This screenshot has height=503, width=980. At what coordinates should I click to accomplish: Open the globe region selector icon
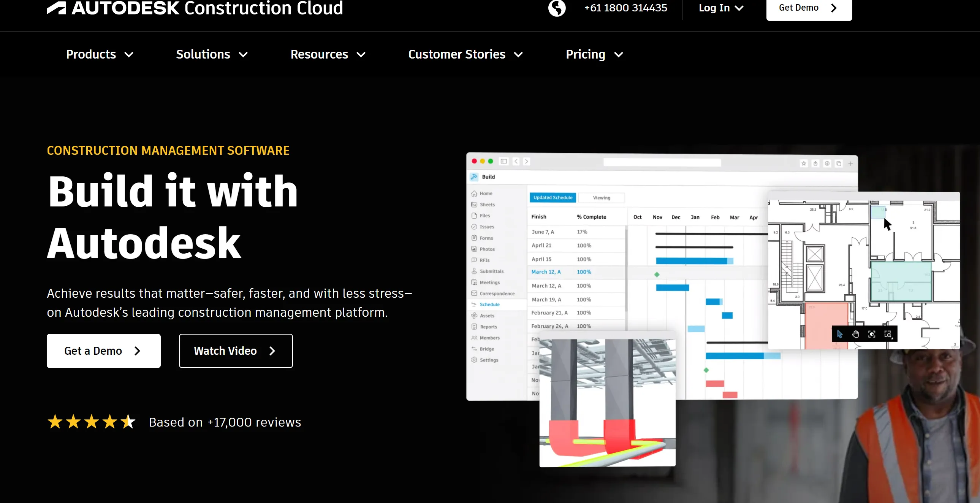[557, 8]
